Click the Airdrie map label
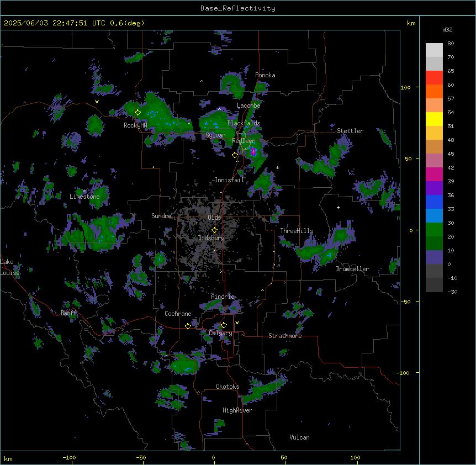476x465 pixels. [x=223, y=297]
